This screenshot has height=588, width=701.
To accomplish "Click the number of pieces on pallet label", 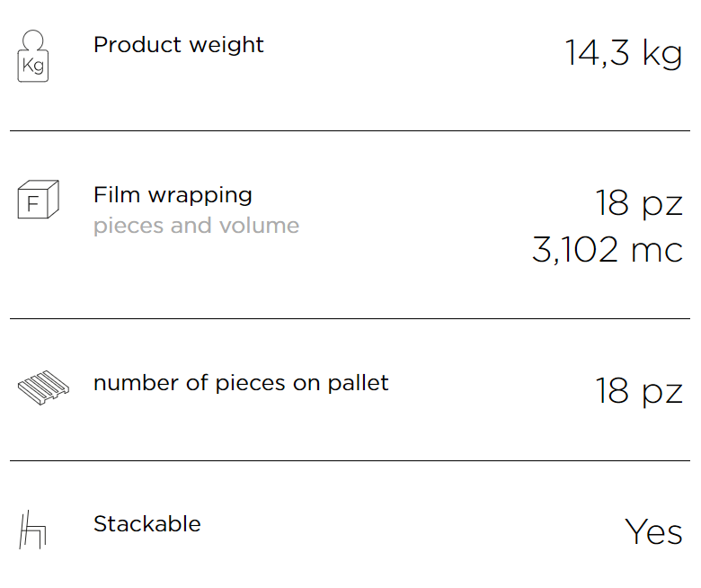I will click(x=241, y=383).
